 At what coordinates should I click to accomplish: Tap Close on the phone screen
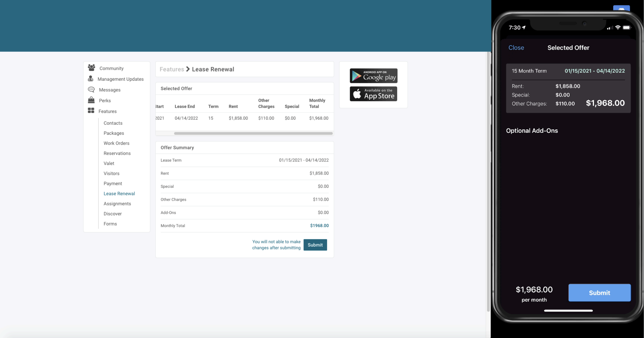516,48
